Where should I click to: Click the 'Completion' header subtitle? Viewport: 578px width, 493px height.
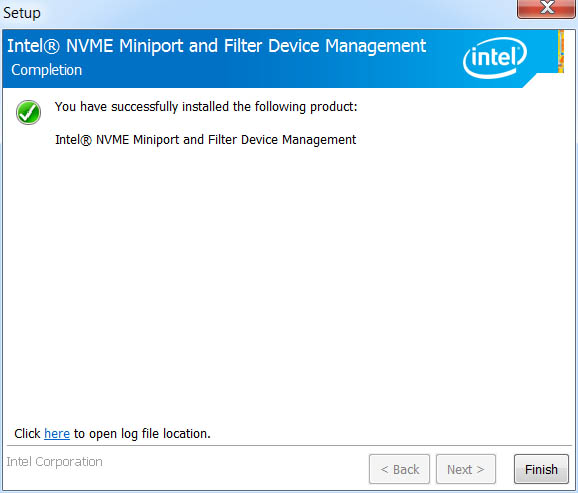(46, 70)
